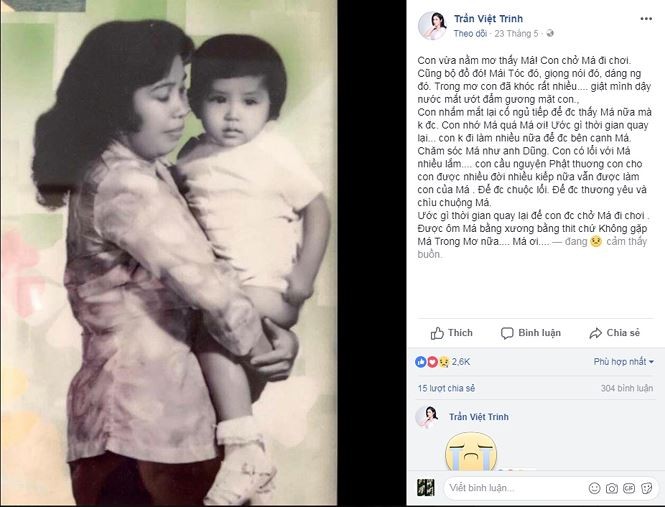The image size is (665, 507).
Task: Open the 304 bình luận comments
Action: [626, 388]
